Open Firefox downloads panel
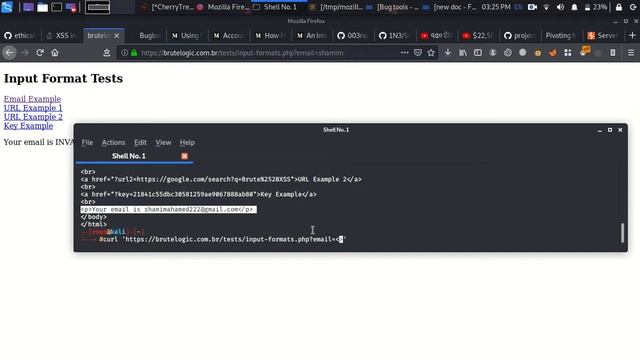The image size is (640, 360). tap(448, 53)
